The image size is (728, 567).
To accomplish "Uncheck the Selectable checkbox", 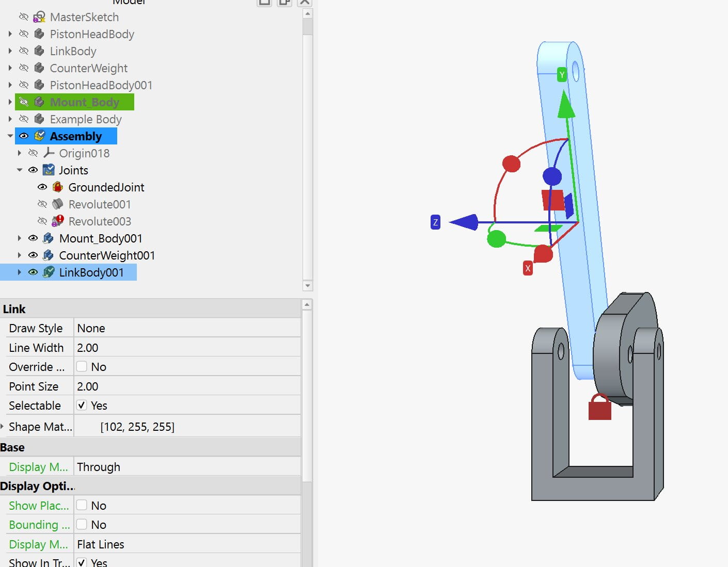I will click(x=82, y=406).
